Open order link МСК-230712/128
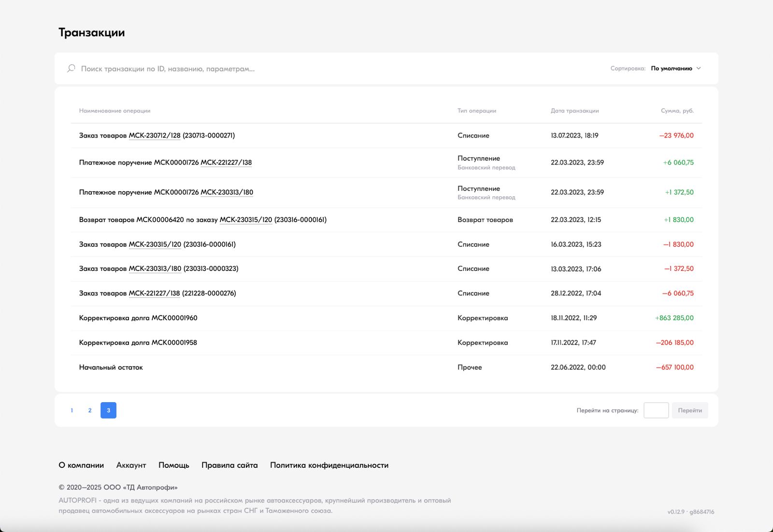 tap(154, 136)
